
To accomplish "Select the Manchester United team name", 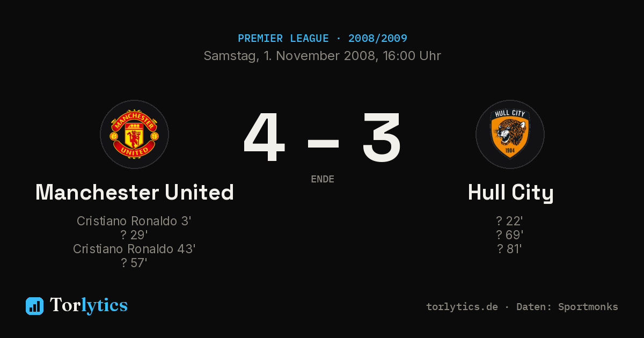I will tap(135, 192).
